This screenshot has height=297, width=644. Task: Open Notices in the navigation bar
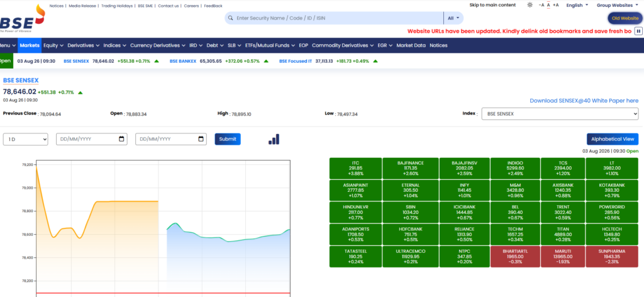point(438,45)
